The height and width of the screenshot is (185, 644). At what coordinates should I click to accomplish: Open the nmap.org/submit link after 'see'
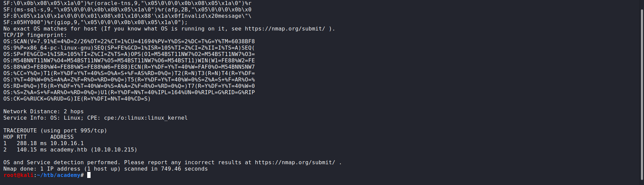tap(285, 29)
